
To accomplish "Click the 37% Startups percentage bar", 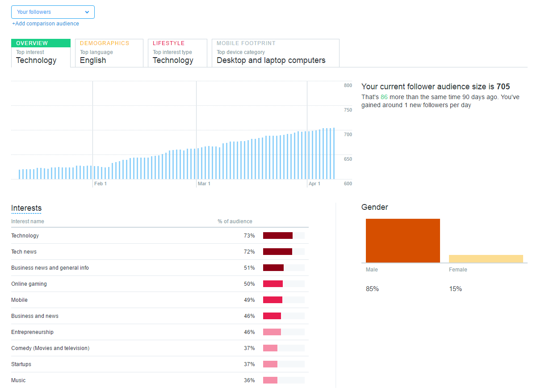I will pos(270,364).
